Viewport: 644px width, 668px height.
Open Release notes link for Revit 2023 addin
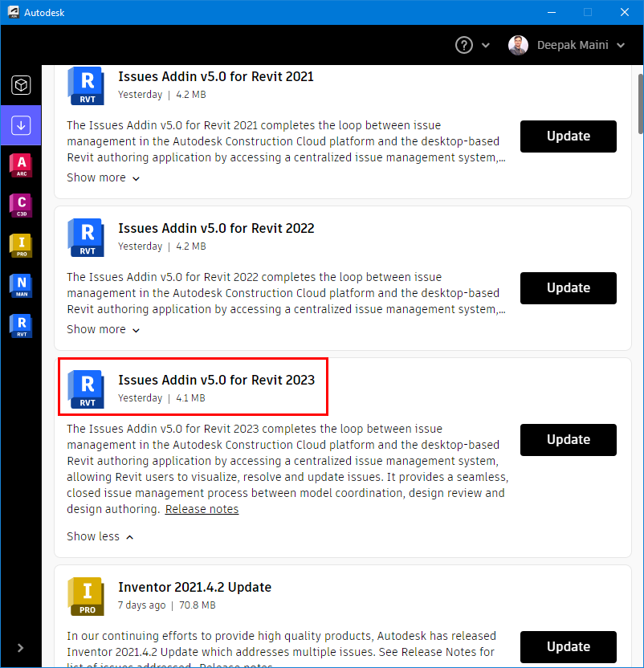click(202, 509)
